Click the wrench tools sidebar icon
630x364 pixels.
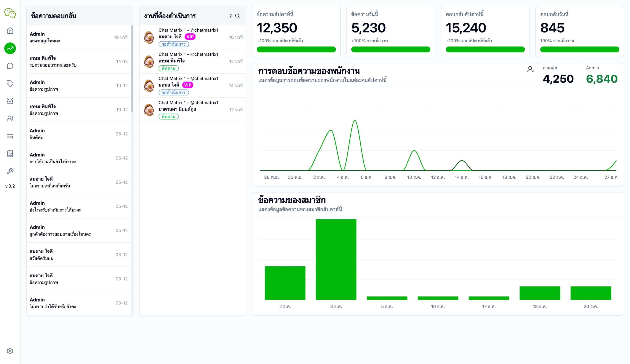click(10, 171)
